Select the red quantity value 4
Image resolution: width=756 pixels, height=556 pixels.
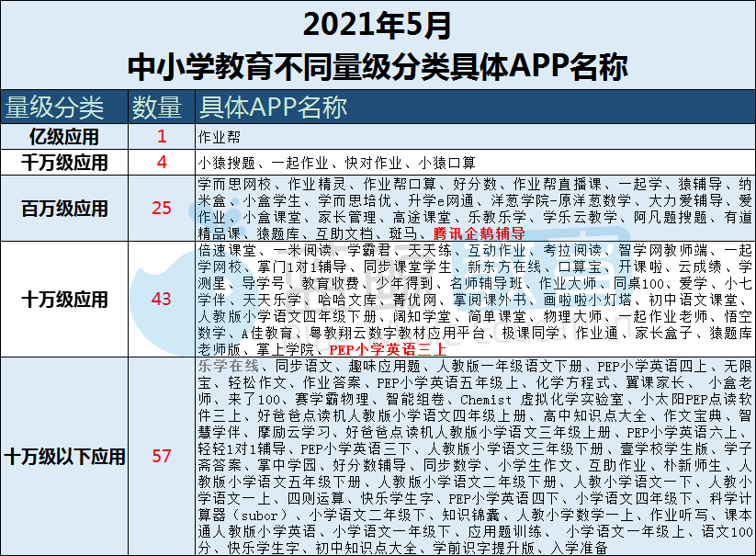pos(162,164)
